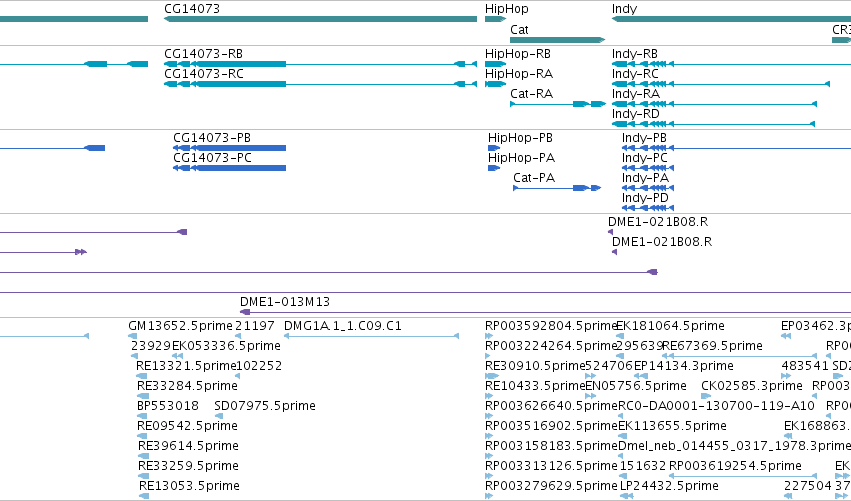Click EK113655.5prime EST label

[672, 426]
